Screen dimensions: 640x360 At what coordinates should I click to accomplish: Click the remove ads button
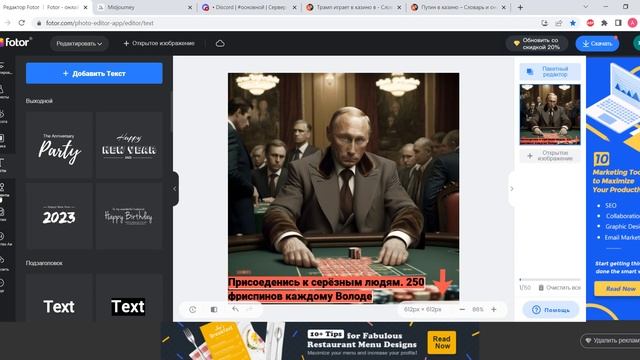[611, 340]
